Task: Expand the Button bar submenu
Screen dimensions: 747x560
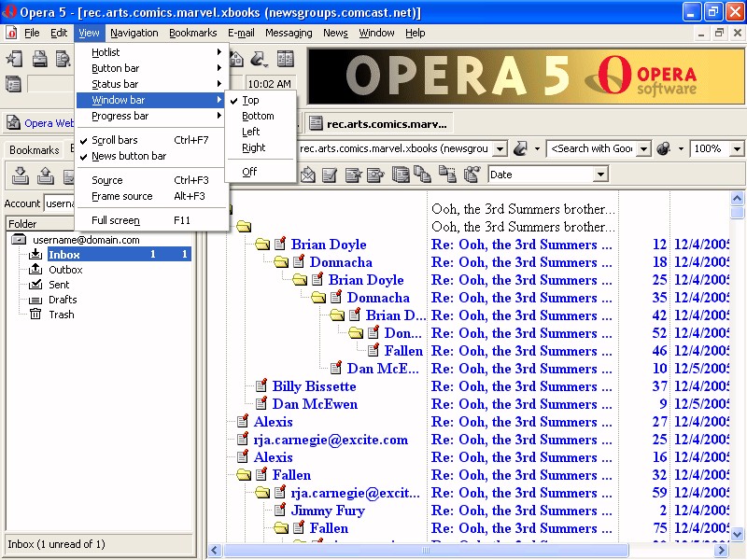Action: (151, 68)
